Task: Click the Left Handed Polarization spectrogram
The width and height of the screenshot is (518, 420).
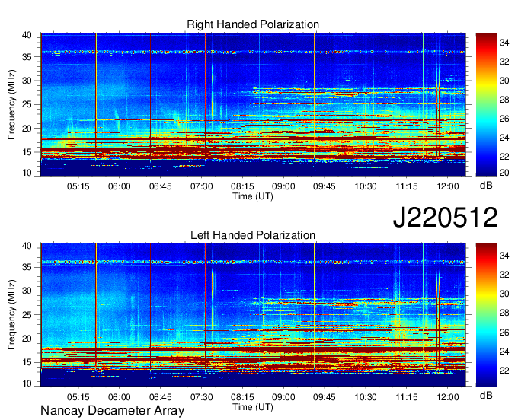Action: click(x=253, y=315)
